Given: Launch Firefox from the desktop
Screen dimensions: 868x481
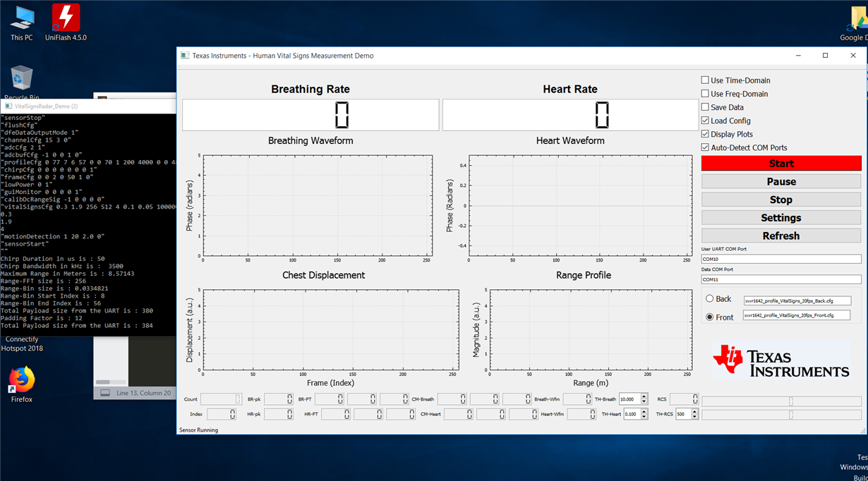Looking at the screenshot, I should [x=22, y=384].
